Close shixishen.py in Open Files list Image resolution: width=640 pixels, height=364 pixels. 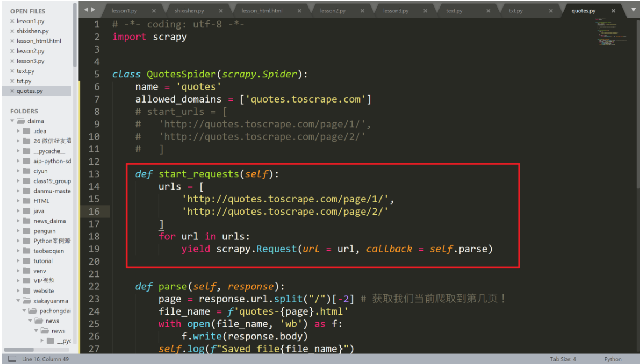pos(12,31)
